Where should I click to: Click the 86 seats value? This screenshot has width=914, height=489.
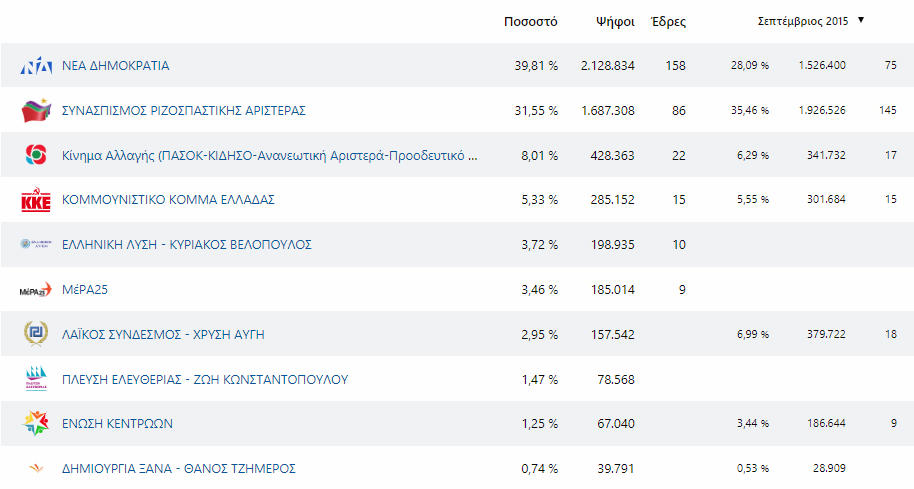(679, 111)
